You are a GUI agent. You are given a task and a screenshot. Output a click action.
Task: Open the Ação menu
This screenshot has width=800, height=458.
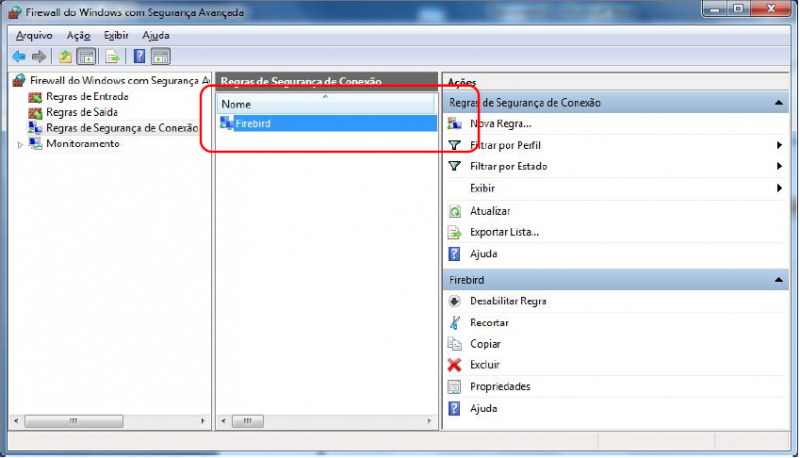click(x=79, y=36)
